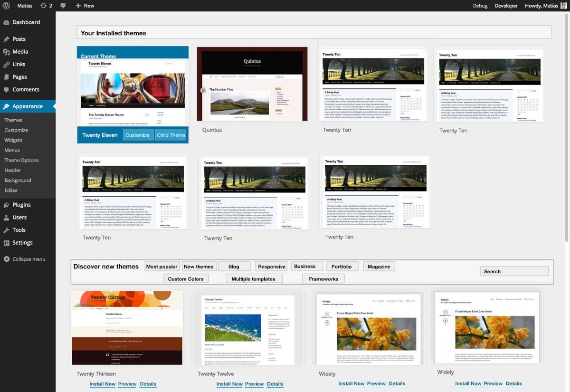Click the Customize button on Twenty Eleven
Screen dimensions: 570x392
tap(138, 135)
